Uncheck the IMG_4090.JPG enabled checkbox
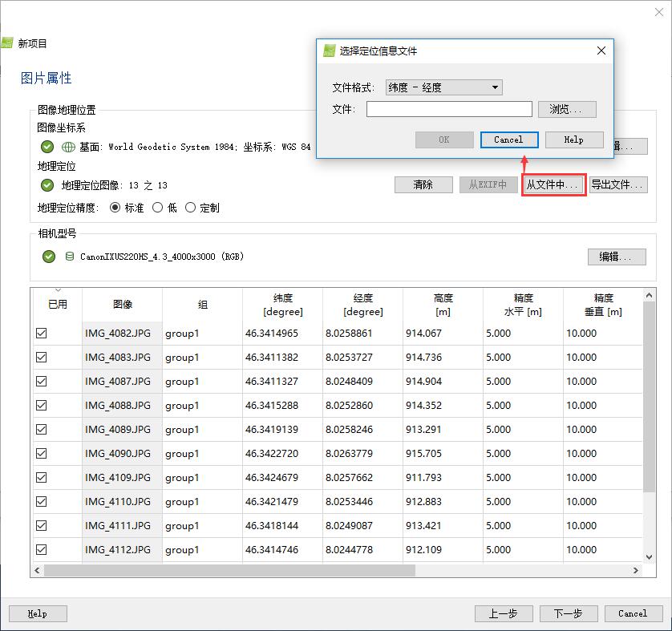 pyautogui.click(x=41, y=453)
